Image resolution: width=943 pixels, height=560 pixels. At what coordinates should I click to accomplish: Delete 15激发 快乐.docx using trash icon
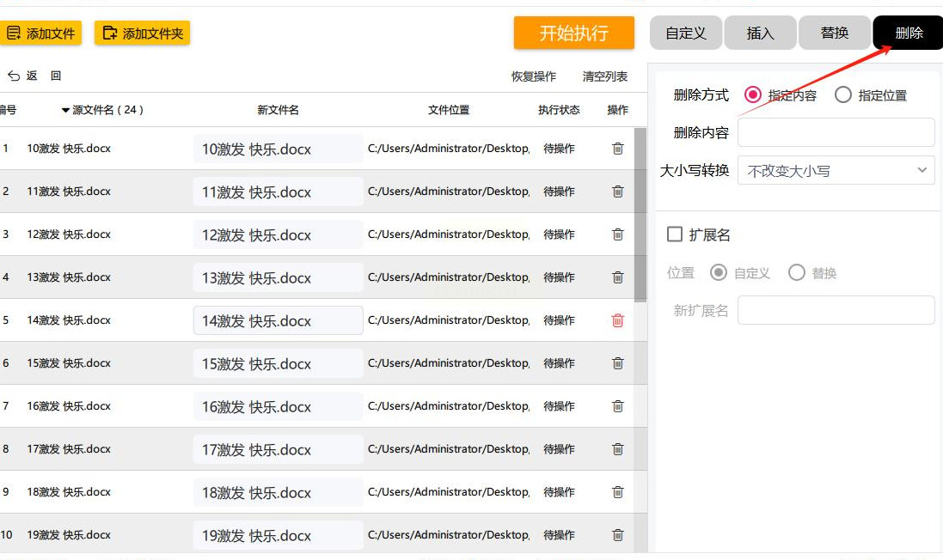pyautogui.click(x=618, y=363)
